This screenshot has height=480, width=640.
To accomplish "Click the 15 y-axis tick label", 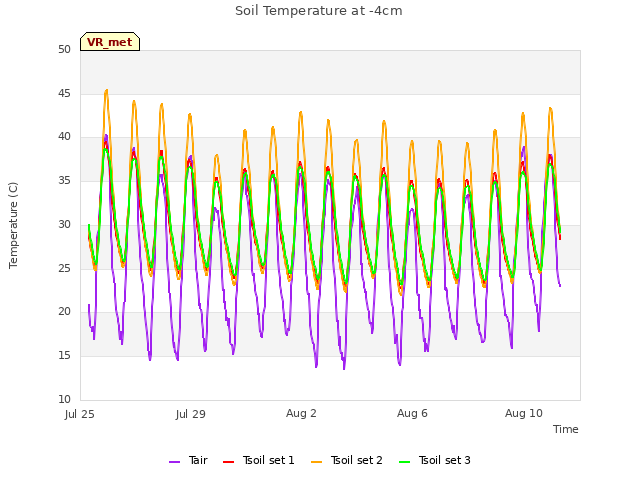I will 64,356.
